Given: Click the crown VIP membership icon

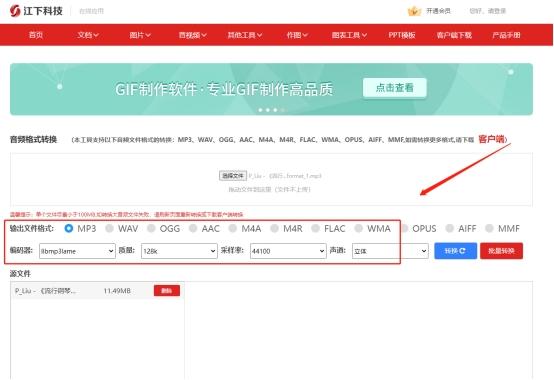Looking at the screenshot, I should 414,11.
